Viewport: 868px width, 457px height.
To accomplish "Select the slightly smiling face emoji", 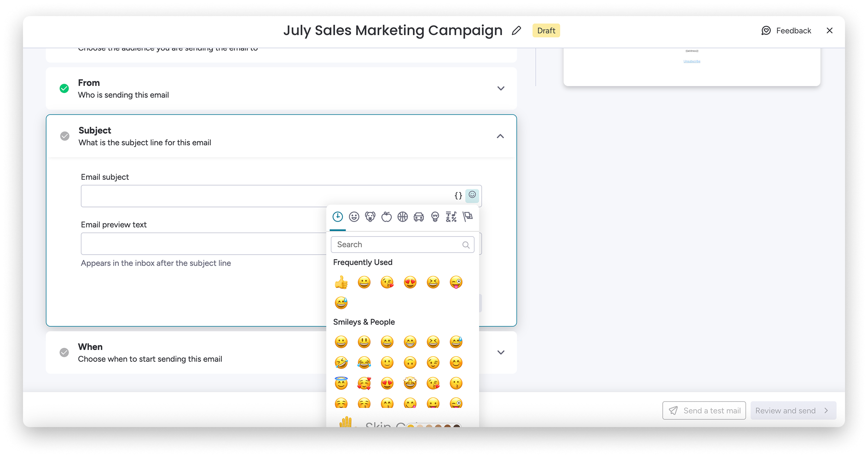I will [x=387, y=363].
